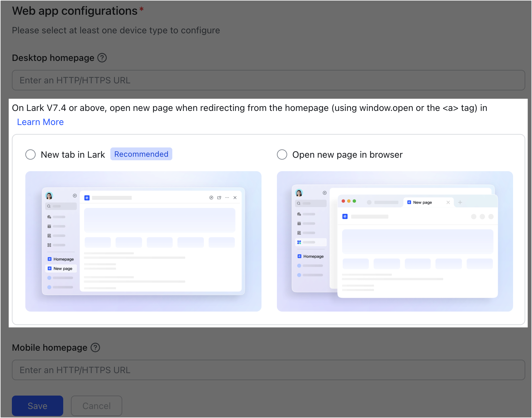Save the web app configuration
The image size is (532, 418).
pos(38,406)
